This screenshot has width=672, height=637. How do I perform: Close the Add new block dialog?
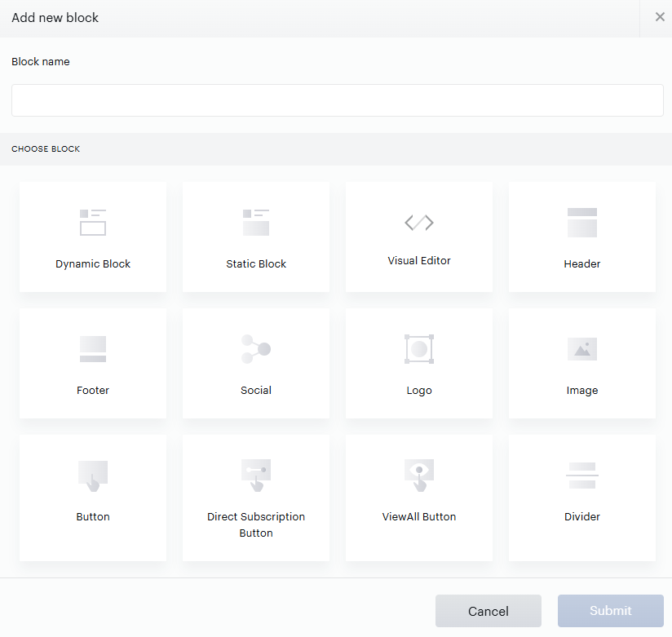tap(660, 16)
